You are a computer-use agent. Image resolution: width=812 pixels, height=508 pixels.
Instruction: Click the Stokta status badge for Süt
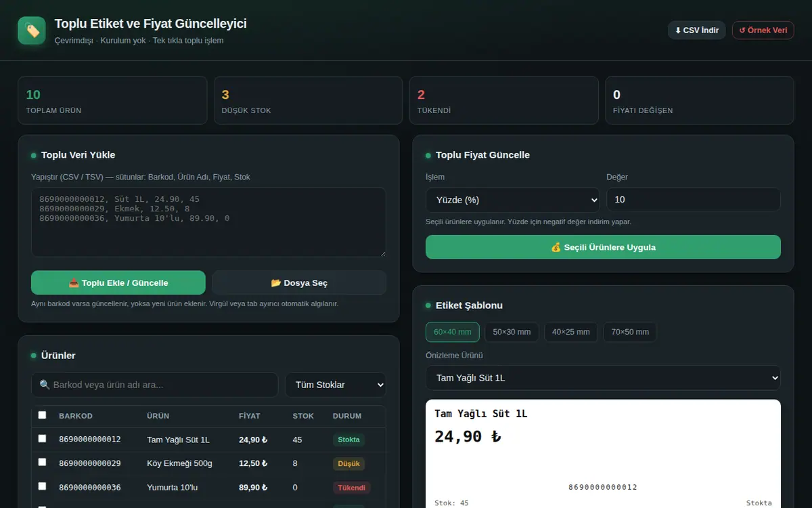(x=348, y=440)
